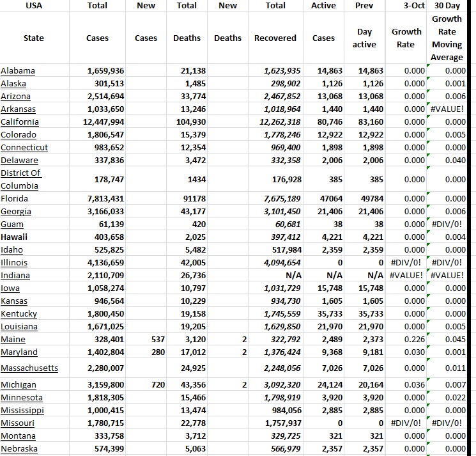Image resolution: width=476 pixels, height=456 pixels.
Task: Follow the Arkansas link
Action: [x=19, y=109]
